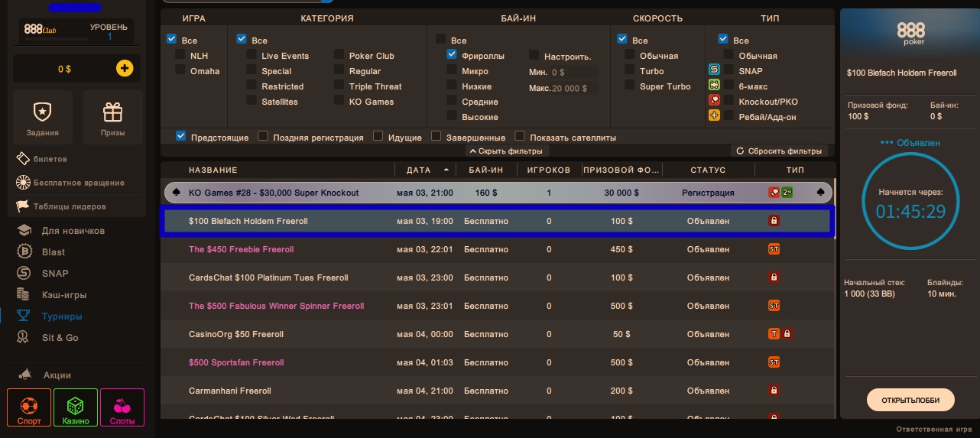Enable the Настроить buy-in checkbox
The height and width of the screenshot is (438, 980).
pos(534,55)
